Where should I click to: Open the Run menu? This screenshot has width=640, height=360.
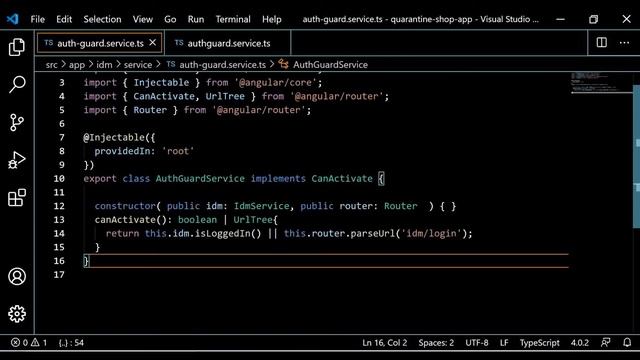click(x=196, y=19)
